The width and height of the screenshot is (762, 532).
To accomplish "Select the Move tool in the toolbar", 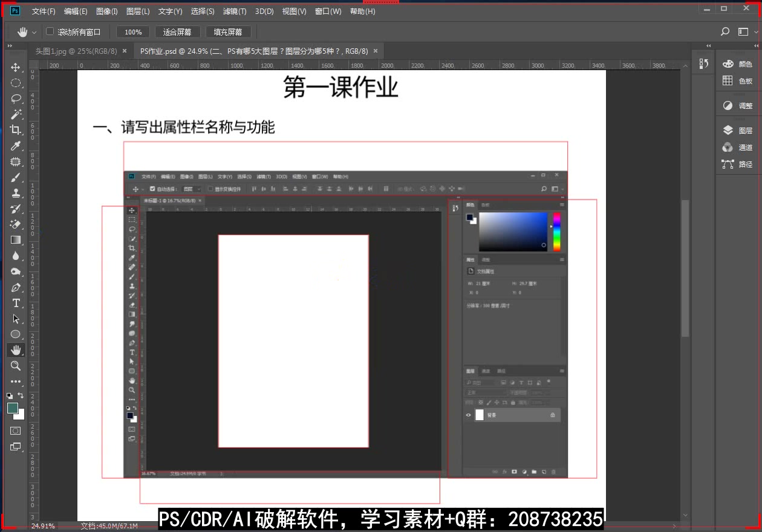I will pos(16,67).
